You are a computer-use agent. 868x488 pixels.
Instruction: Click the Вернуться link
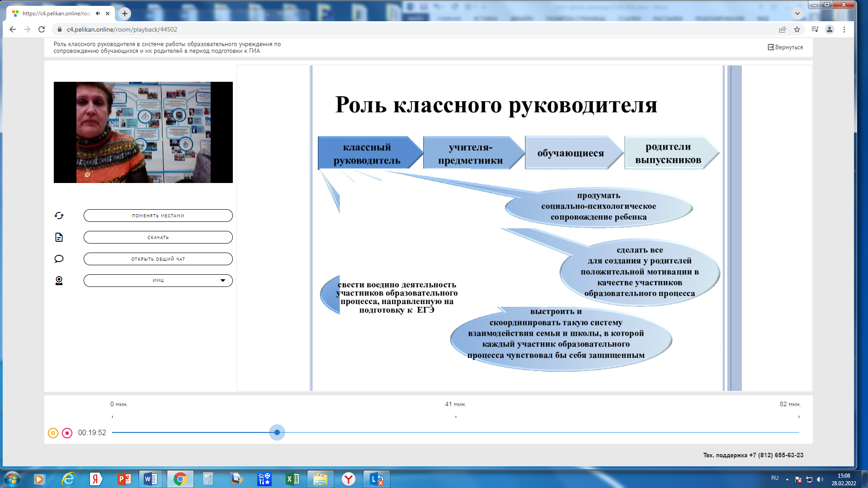click(x=785, y=47)
